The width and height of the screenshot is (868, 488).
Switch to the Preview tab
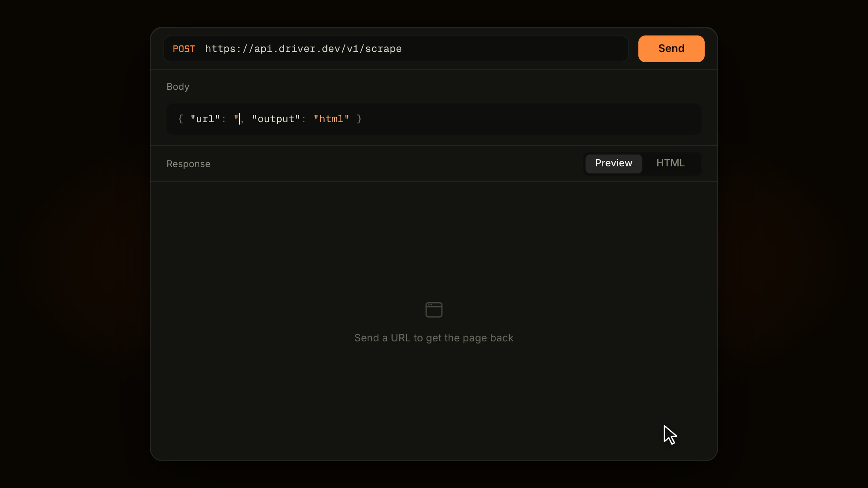pos(614,163)
